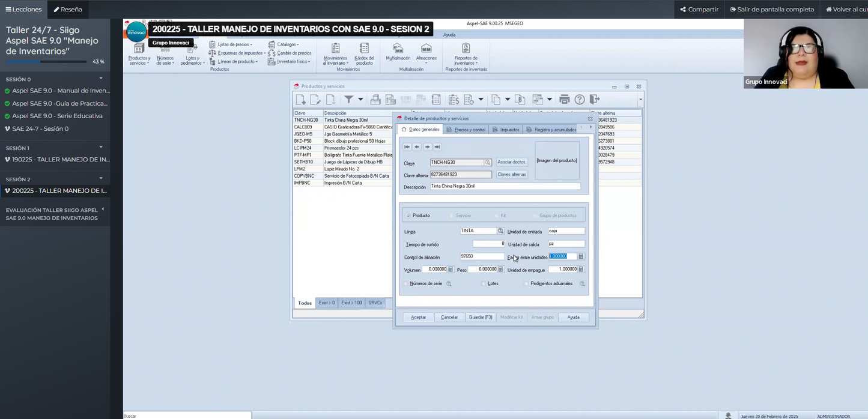Click the printer icon in Productos toolbar

tap(564, 100)
